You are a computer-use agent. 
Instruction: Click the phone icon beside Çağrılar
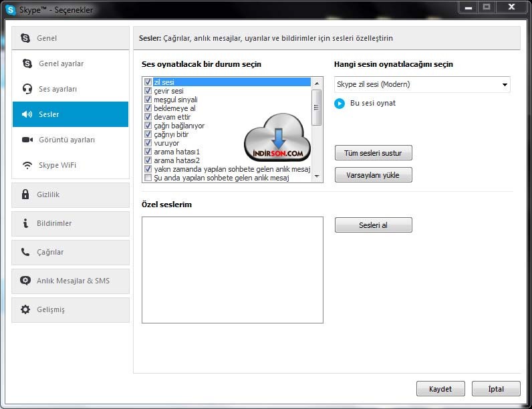(25, 252)
